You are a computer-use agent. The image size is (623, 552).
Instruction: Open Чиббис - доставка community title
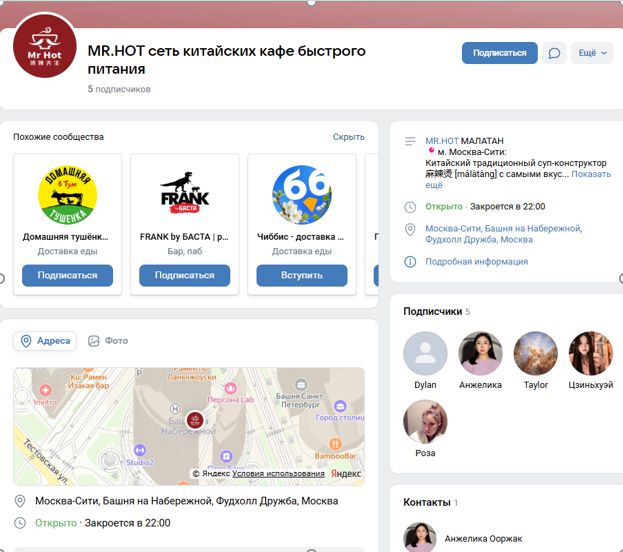tap(301, 237)
